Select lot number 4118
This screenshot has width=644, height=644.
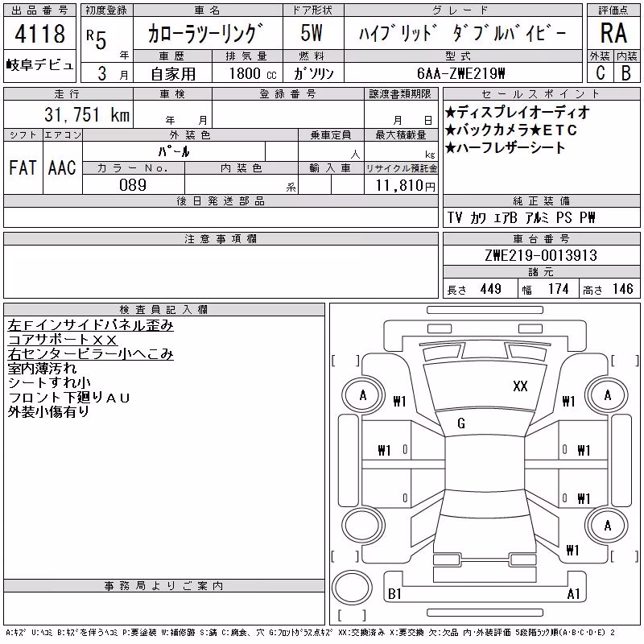[x=39, y=34]
